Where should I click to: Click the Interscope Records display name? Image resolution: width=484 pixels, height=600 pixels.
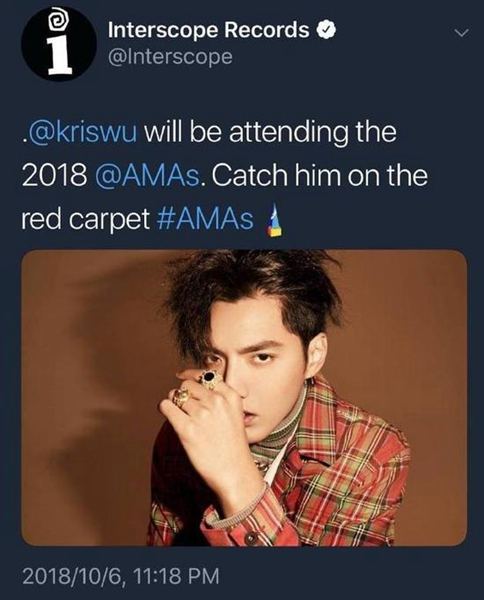209,31
